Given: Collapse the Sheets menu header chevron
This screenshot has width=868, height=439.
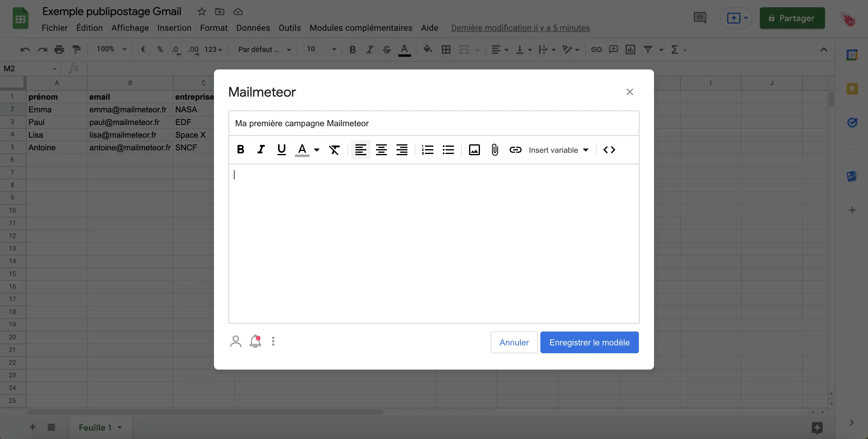Looking at the screenshot, I should click(x=823, y=50).
